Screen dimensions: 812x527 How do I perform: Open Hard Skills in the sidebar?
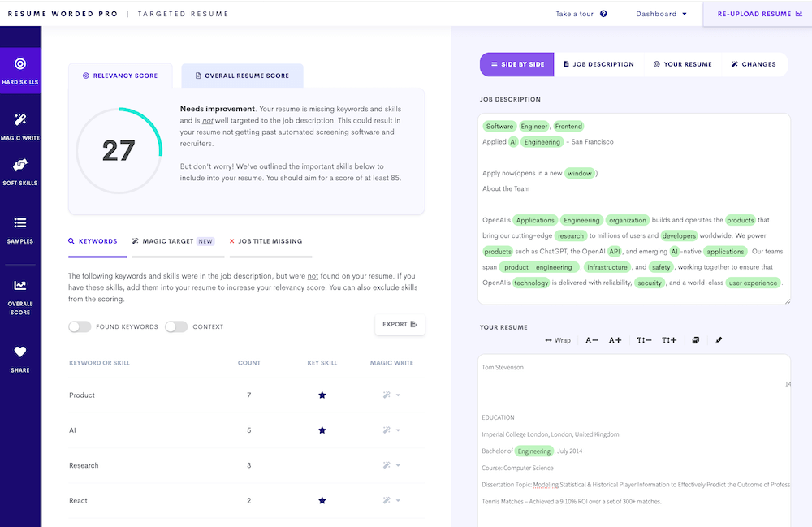click(x=20, y=70)
